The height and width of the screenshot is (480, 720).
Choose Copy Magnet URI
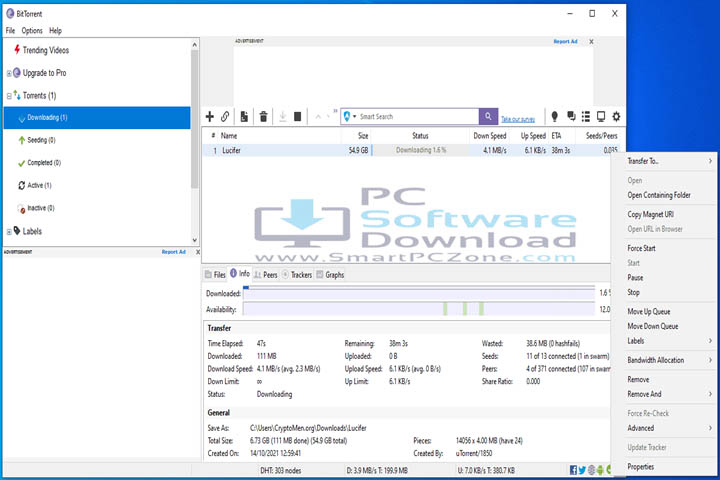point(651,215)
